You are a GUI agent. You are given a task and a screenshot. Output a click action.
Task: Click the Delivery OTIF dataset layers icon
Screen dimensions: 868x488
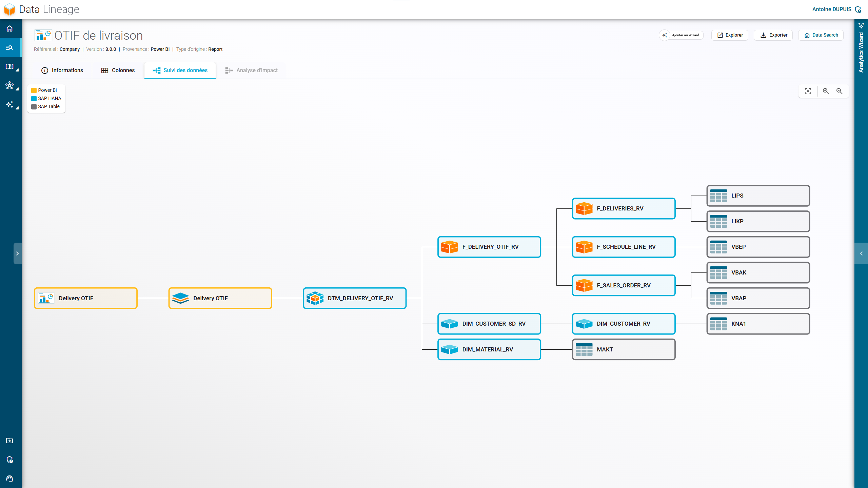180,298
